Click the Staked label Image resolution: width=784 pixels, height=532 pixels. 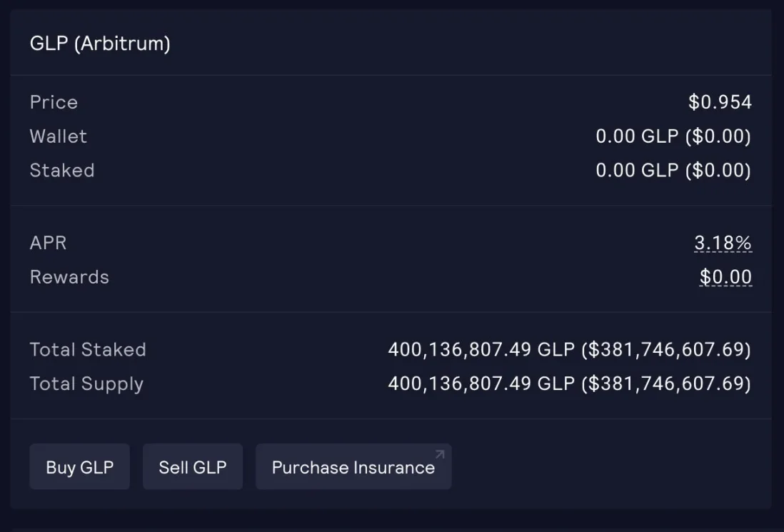[x=62, y=171]
